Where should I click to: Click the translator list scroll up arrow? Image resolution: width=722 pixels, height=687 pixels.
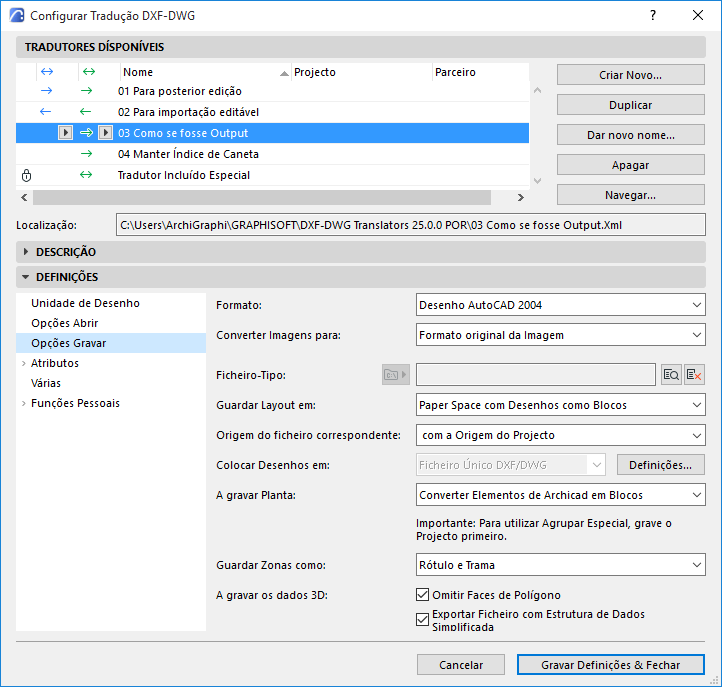[x=537, y=90]
